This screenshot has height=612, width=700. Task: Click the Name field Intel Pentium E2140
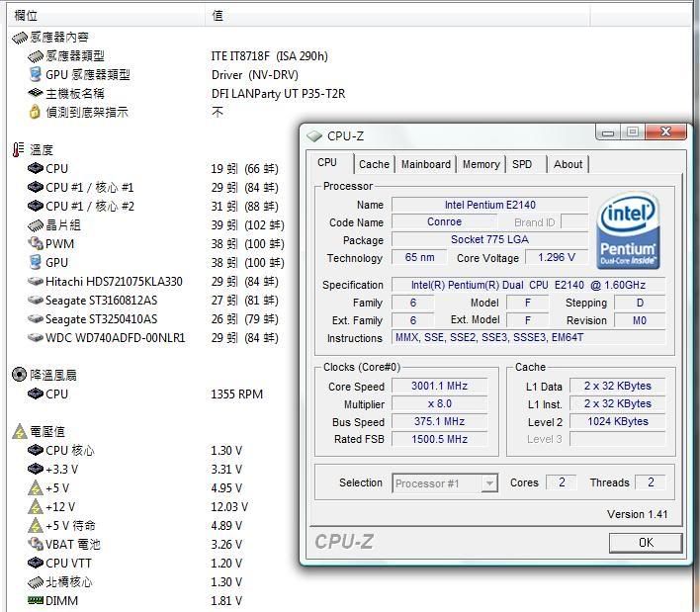[x=489, y=205]
